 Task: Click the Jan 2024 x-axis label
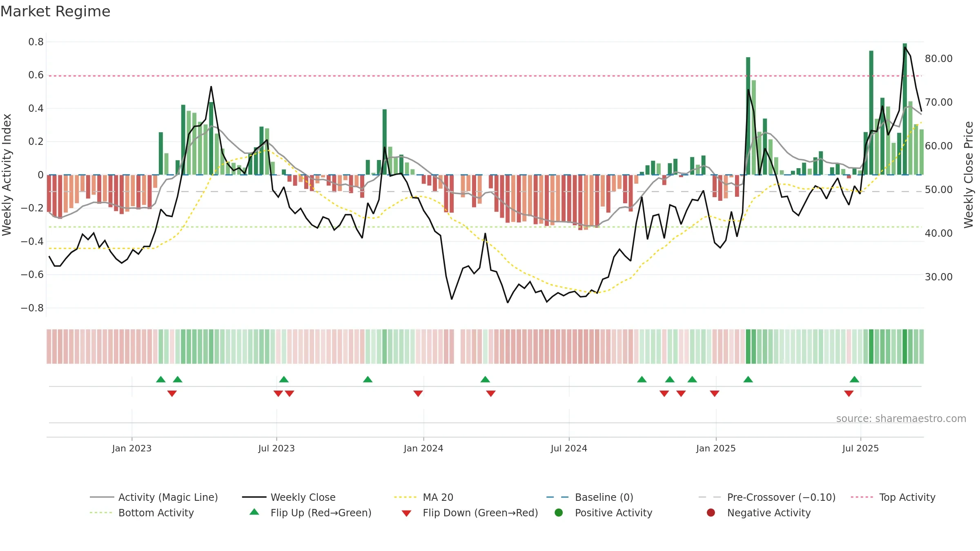pyautogui.click(x=423, y=448)
